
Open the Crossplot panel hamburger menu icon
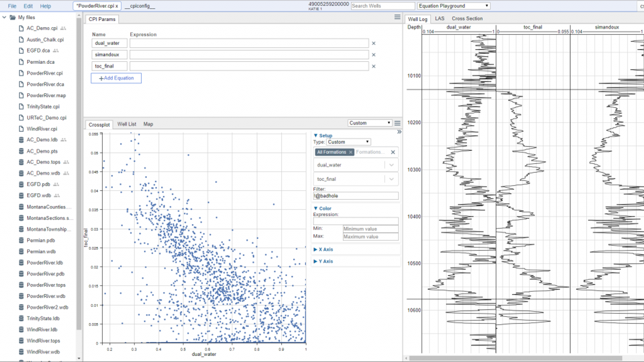(x=397, y=123)
